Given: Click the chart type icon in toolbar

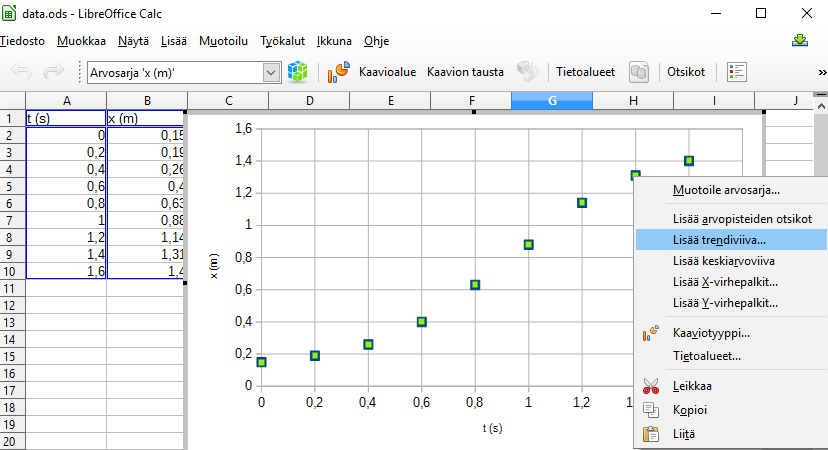Looking at the screenshot, I should tap(339, 72).
